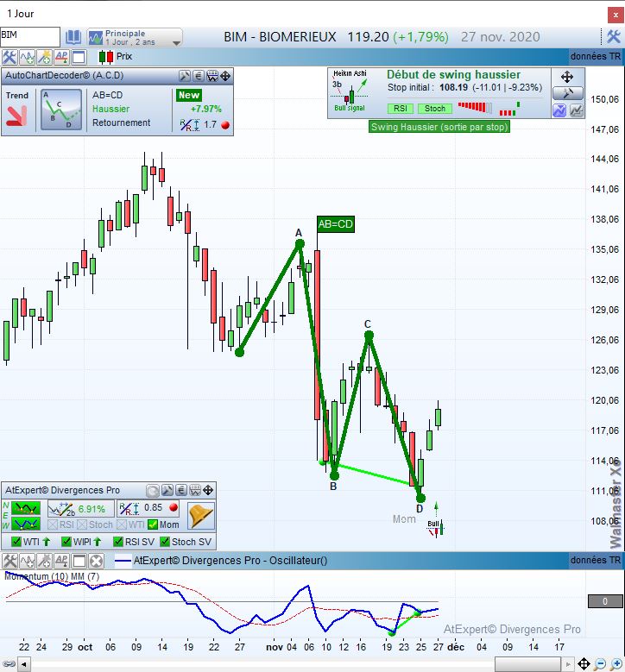
Task: Add a drawing object with star-plus icon in price toolbar
Action: pyautogui.click(x=44, y=57)
